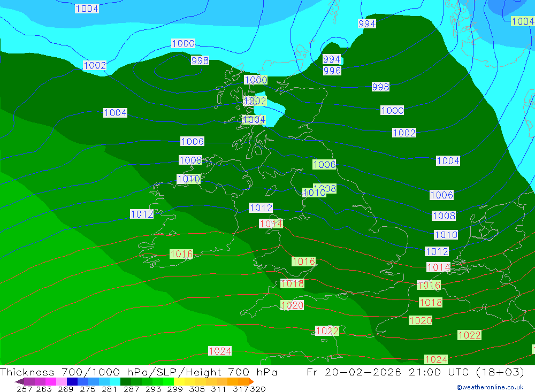The width and height of the screenshot is (535, 392).
Task: Click the red 1014 label over the Irish Sea
Action: [x=271, y=224]
